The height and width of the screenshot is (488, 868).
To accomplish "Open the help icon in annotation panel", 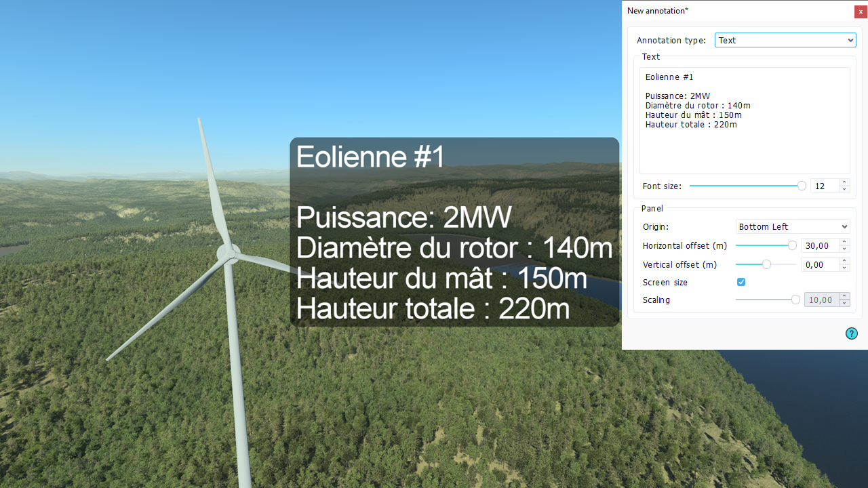I will (x=851, y=333).
